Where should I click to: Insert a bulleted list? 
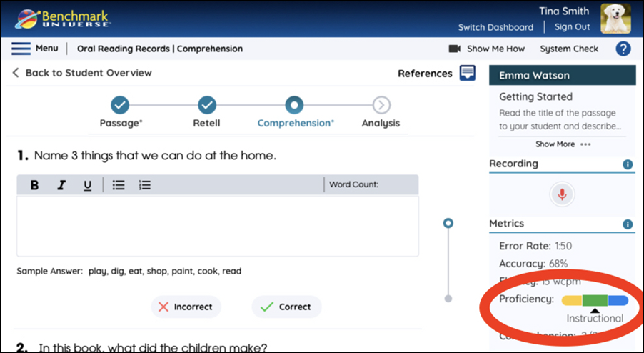(119, 185)
